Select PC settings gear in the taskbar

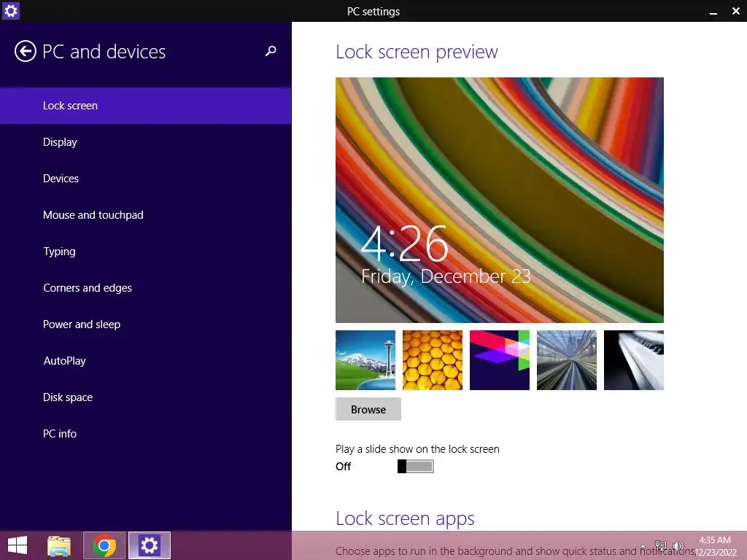pyautogui.click(x=149, y=545)
